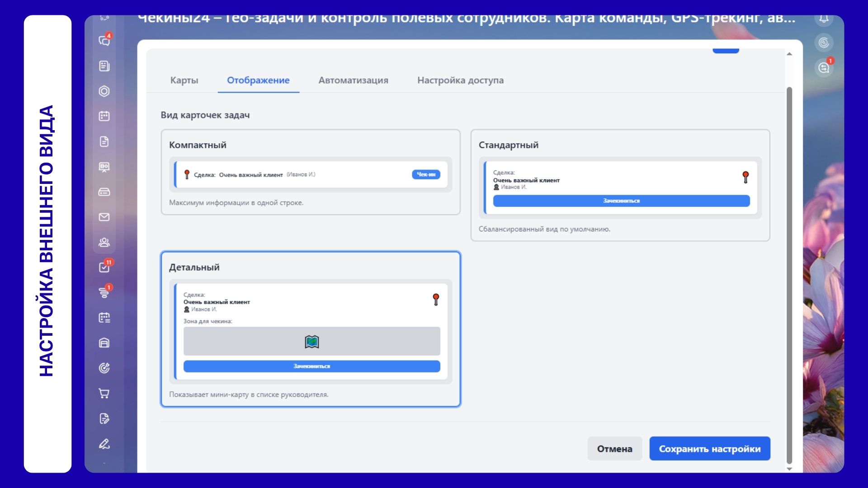Viewport: 868px width, 488px height.
Task: Open the chat messages icon with badge 4
Action: click(x=104, y=41)
